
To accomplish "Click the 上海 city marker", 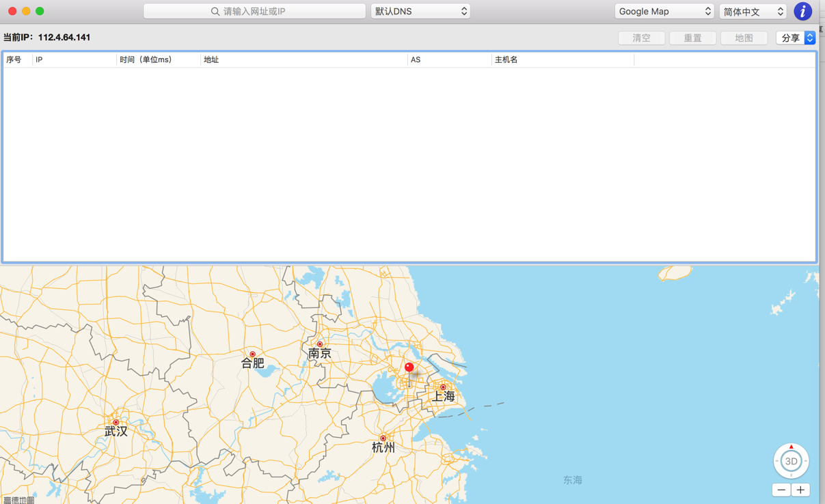I will [443, 387].
